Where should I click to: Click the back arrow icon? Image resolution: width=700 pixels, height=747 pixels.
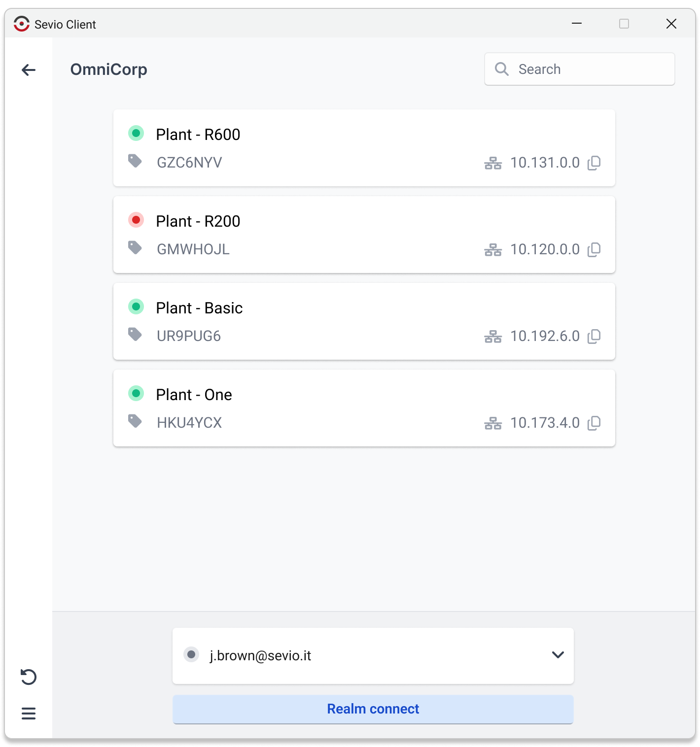[x=29, y=70]
